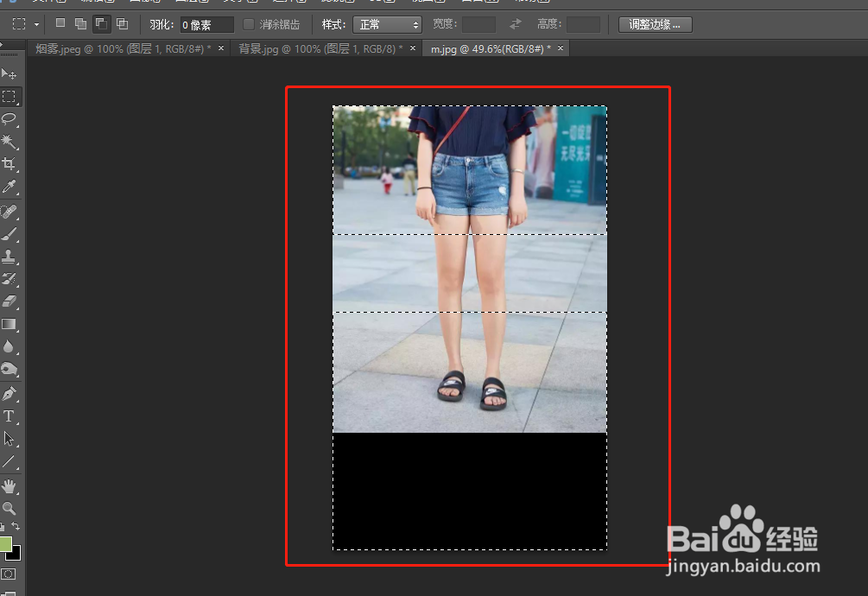This screenshot has height=596, width=868.
Task: Select the Pen tool
Action: (x=9, y=394)
